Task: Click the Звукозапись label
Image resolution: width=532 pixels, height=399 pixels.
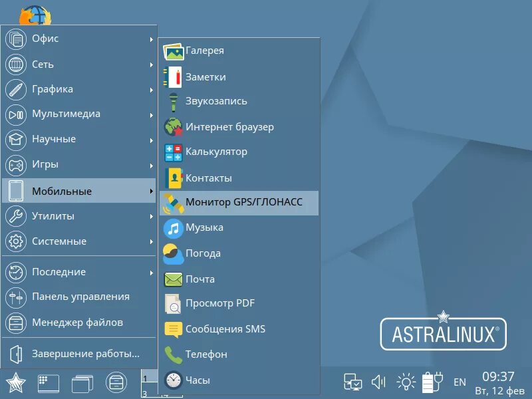Action: pyautogui.click(x=217, y=102)
